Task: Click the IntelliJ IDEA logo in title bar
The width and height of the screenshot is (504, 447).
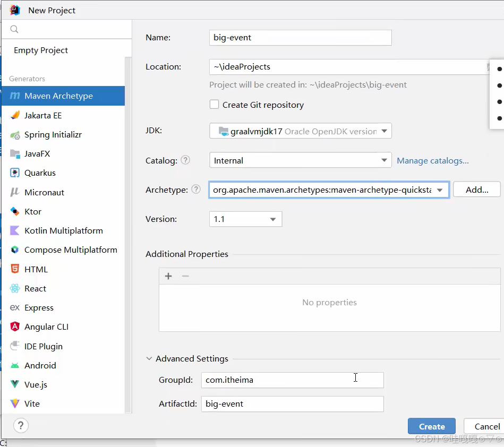Action: point(15,10)
